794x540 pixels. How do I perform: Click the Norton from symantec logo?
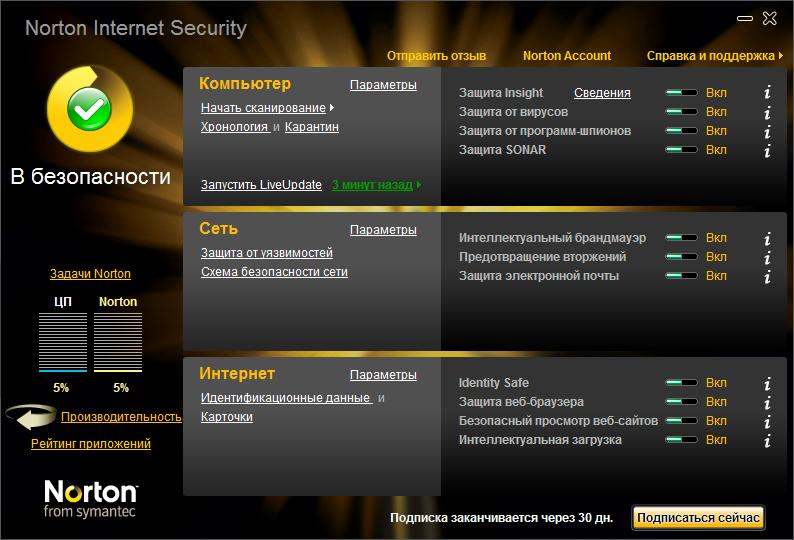coord(90,499)
